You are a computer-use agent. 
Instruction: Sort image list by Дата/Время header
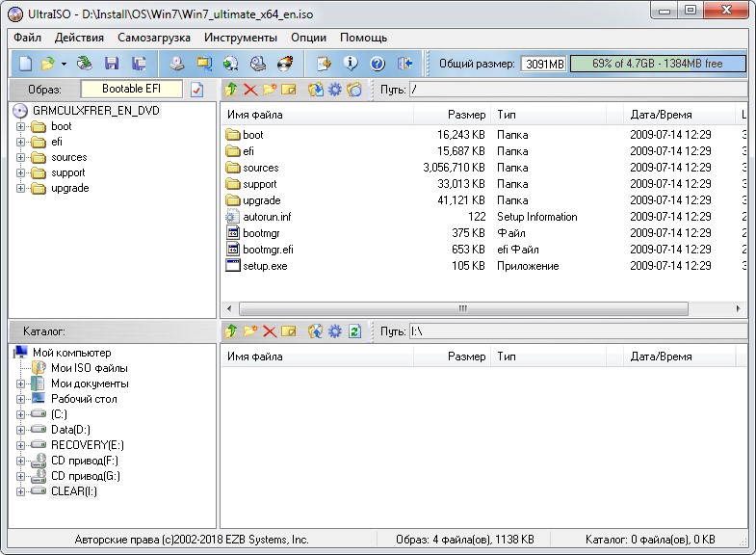[679, 115]
